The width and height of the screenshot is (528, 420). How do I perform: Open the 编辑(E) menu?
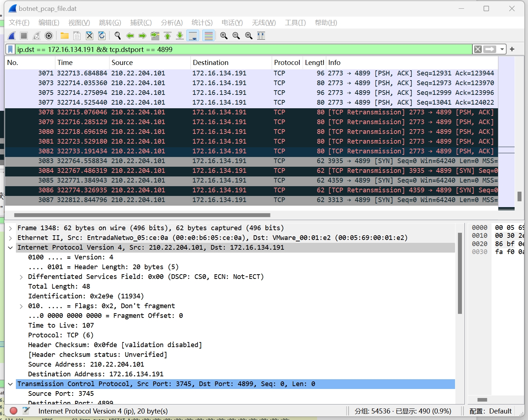[49, 23]
